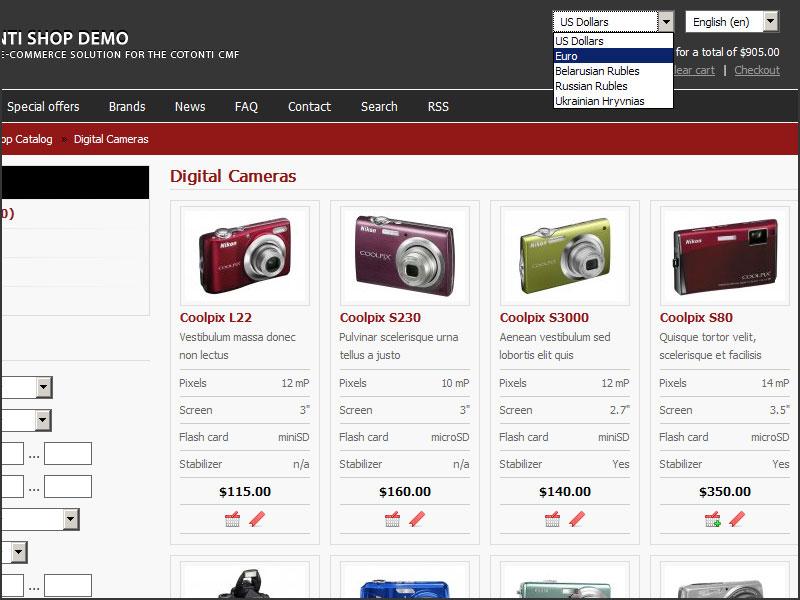
Task: Open the RSS link in navigation bar
Action: (438, 107)
